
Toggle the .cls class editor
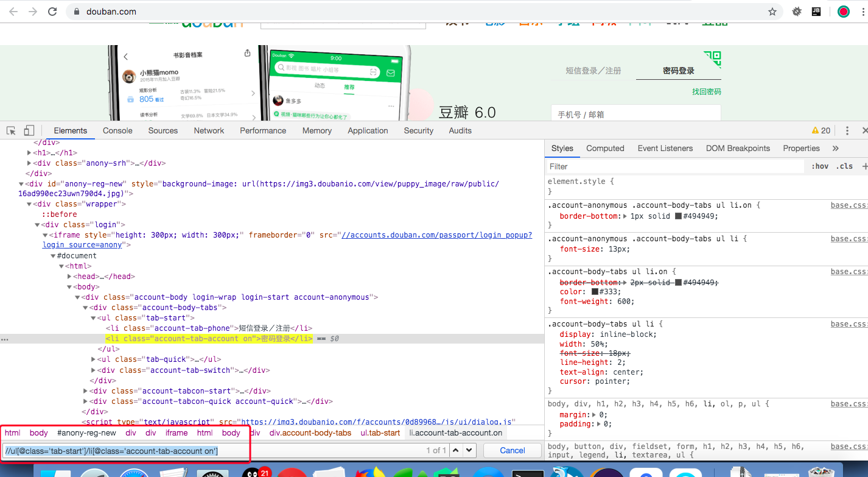point(844,166)
